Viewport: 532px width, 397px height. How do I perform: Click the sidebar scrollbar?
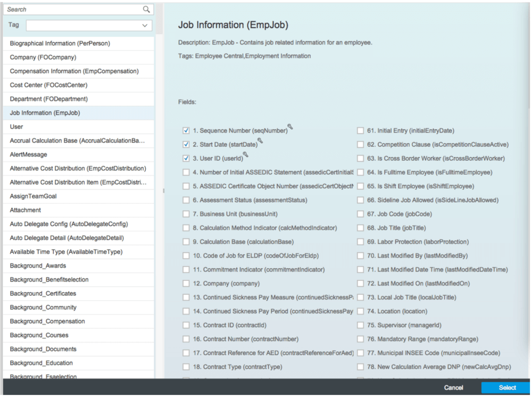coord(163,191)
